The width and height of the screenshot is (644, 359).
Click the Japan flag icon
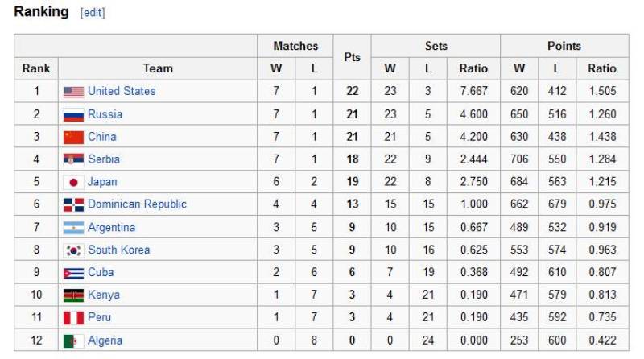(73, 182)
